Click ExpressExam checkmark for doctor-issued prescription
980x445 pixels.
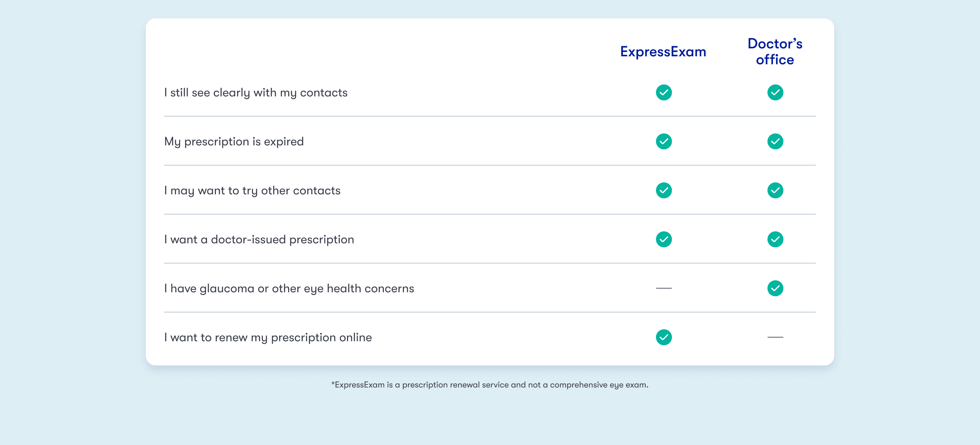tap(663, 239)
